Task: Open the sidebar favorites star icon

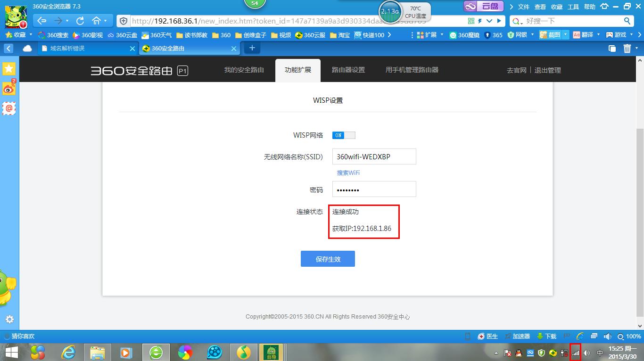Action: (9, 69)
